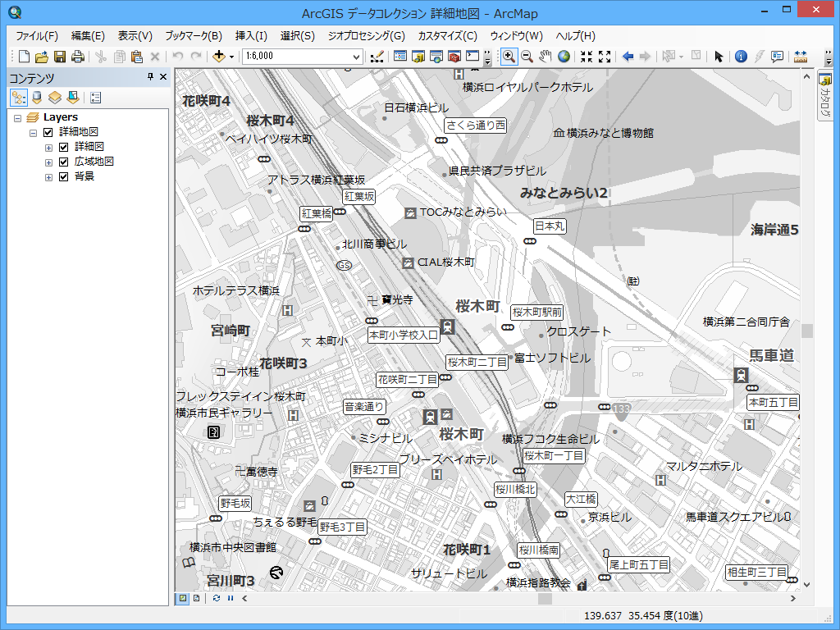Switch to List By Drawing Order
Image resolution: width=840 pixels, height=630 pixels.
(19, 98)
